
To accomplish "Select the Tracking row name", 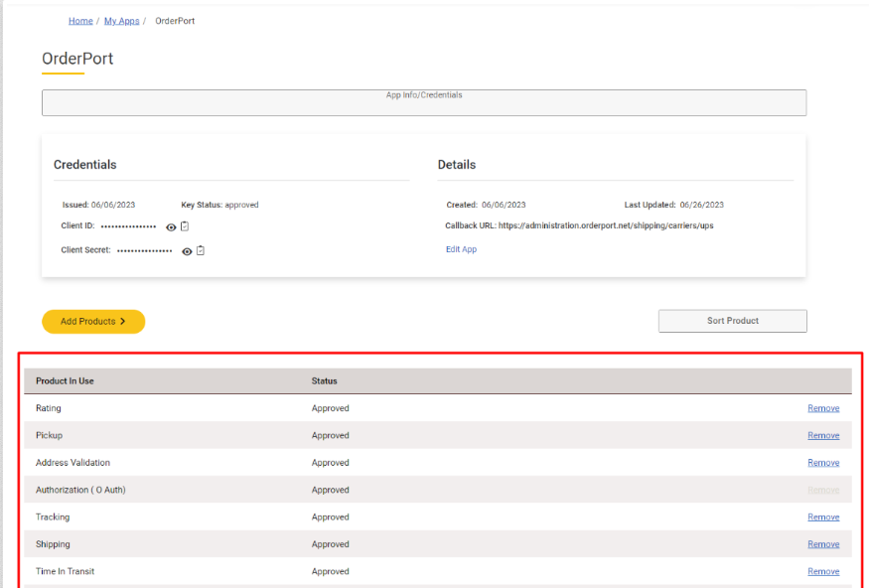I will (x=53, y=517).
